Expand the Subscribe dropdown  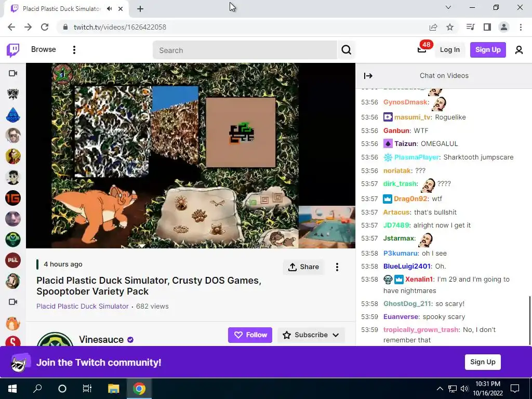click(311, 335)
